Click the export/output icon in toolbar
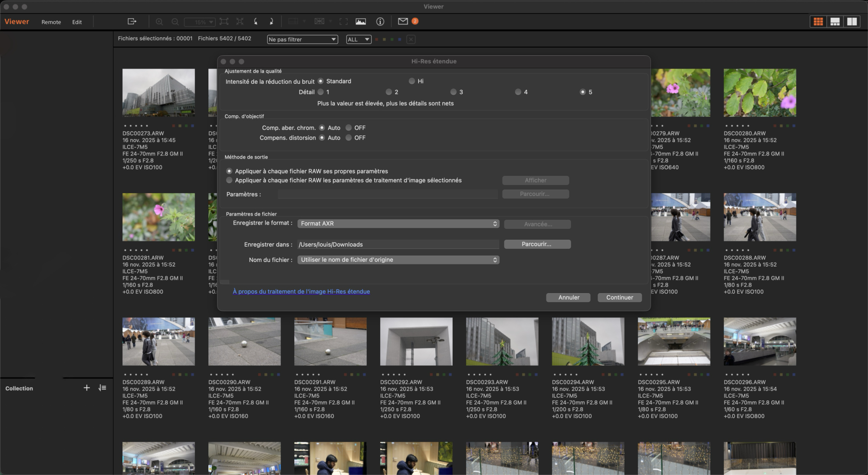 (x=132, y=21)
